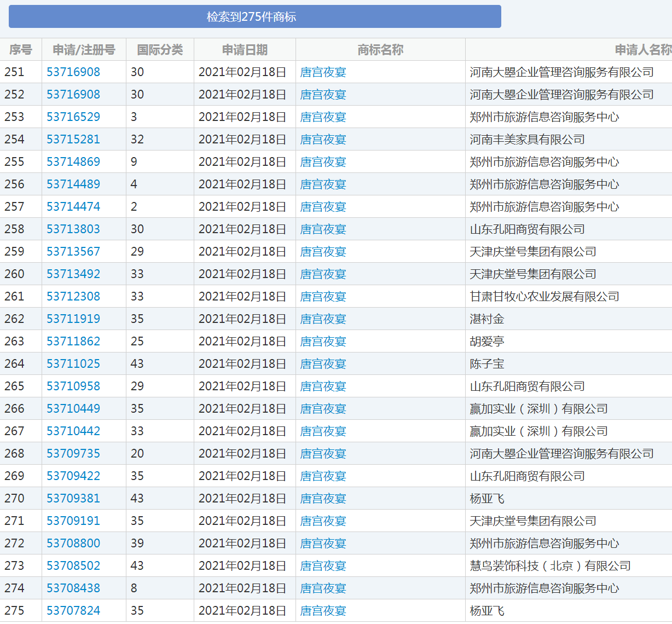Select the application date in row 265

pyautogui.click(x=242, y=386)
